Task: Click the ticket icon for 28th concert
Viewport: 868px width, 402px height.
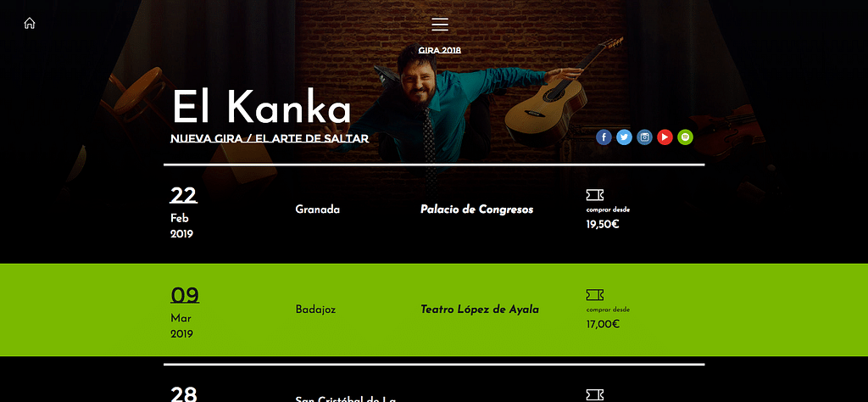Action: (595, 395)
